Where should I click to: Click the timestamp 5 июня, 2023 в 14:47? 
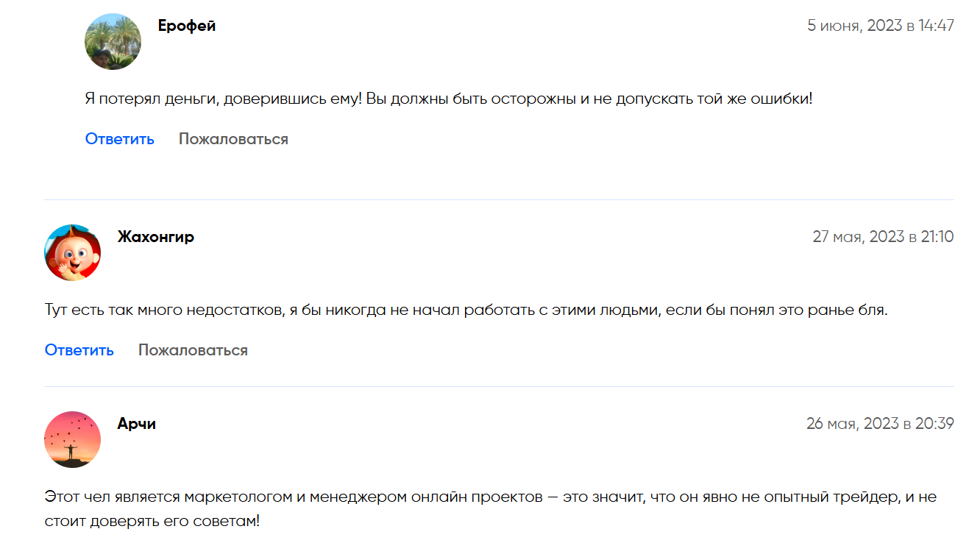[880, 26]
